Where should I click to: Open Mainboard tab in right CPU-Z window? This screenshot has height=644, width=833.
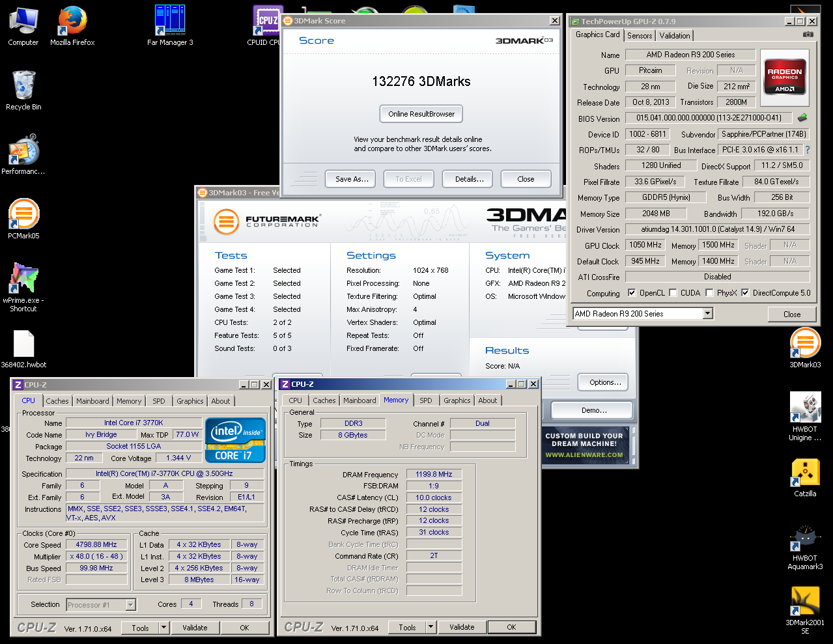(x=360, y=400)
